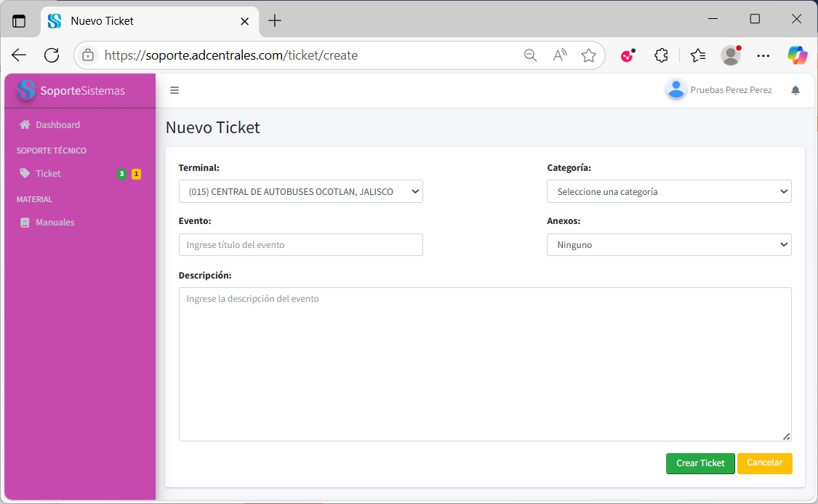Open Manuales in the sidebar
The width and height of the screenshot is (818, 504).
point(55,223)
